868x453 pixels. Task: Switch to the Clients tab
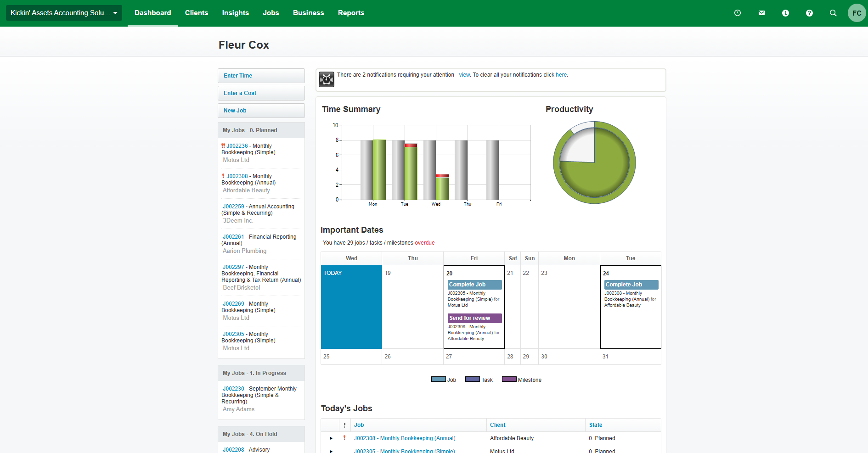pos(197,13)
